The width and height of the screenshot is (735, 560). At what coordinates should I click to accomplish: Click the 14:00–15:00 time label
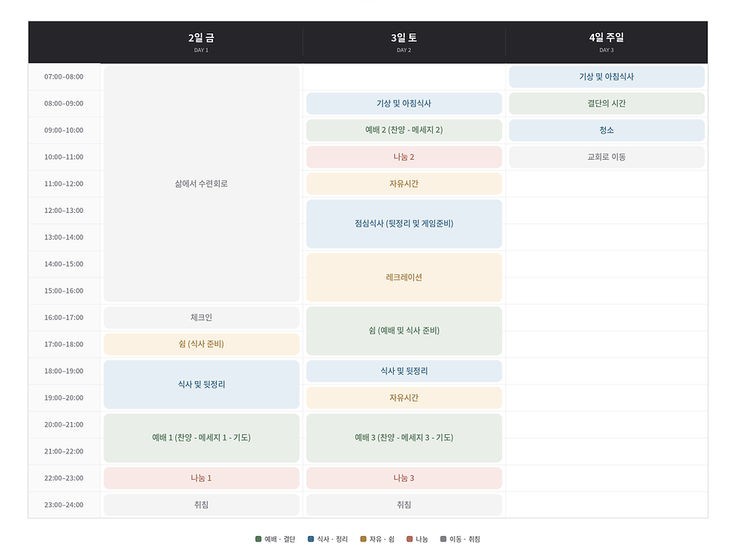[x=64, y=264]
